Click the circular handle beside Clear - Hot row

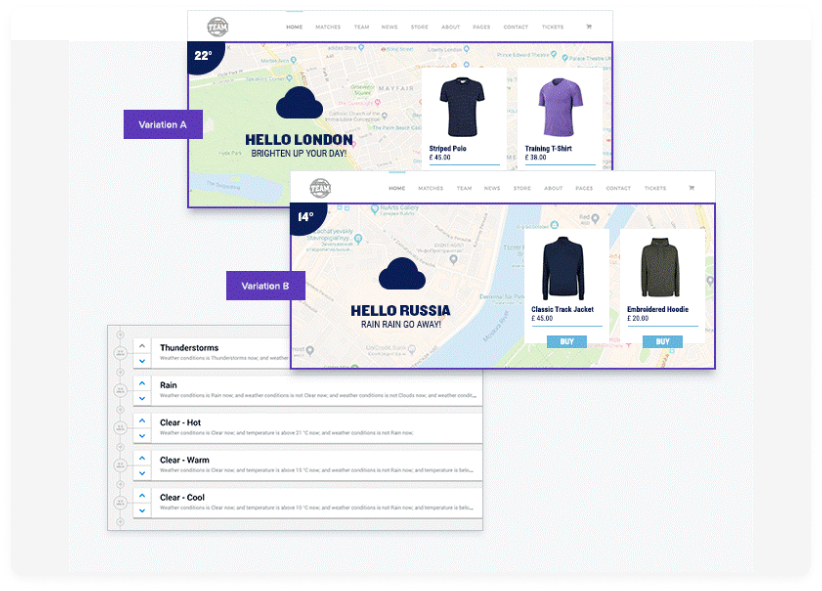pyautogui.click(x=121, y=428)
